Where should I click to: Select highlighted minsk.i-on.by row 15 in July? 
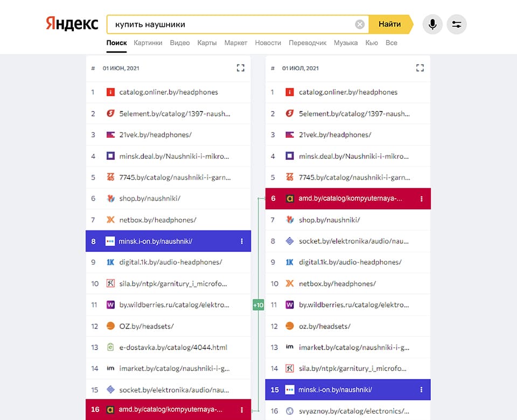pyautogui.click(x=348, y=390)
